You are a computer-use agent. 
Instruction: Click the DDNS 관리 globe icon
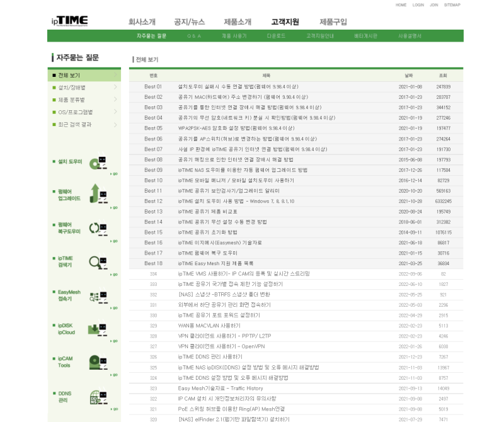96,396
